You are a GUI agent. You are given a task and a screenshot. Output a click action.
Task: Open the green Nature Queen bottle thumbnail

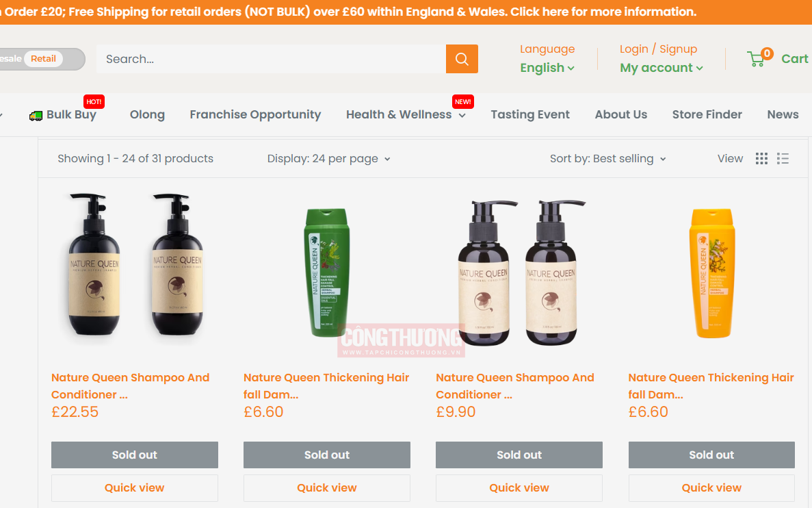tap(327, 272)
